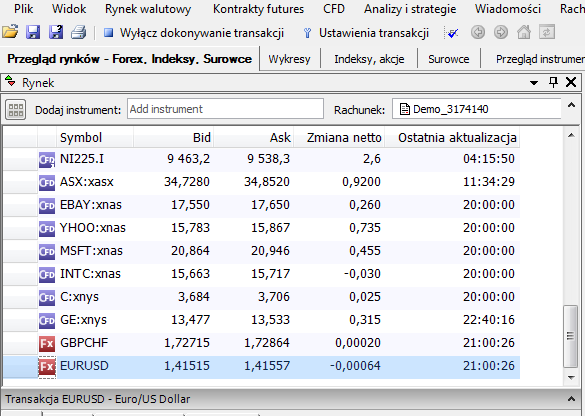The height and width of the screenshot is (416, 585).
Task: Select the MSFT:xnas symbol
Action: click(91, 251)
